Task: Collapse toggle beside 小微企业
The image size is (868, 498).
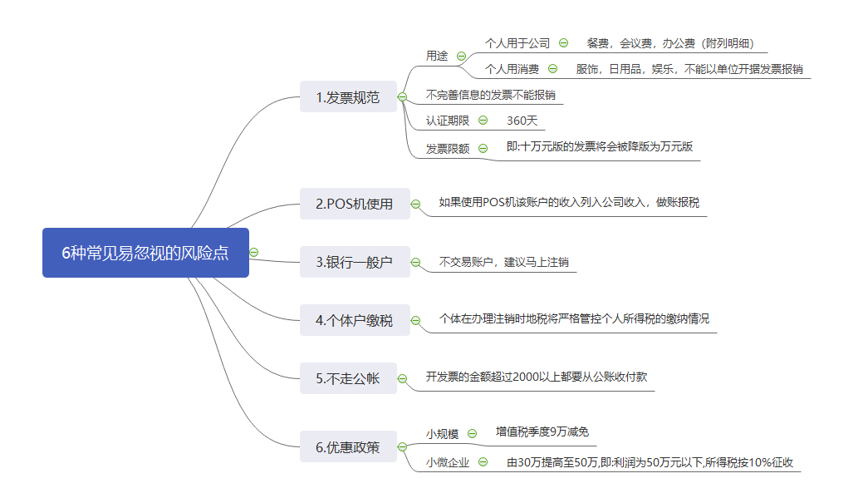Action: click(483, 462)
